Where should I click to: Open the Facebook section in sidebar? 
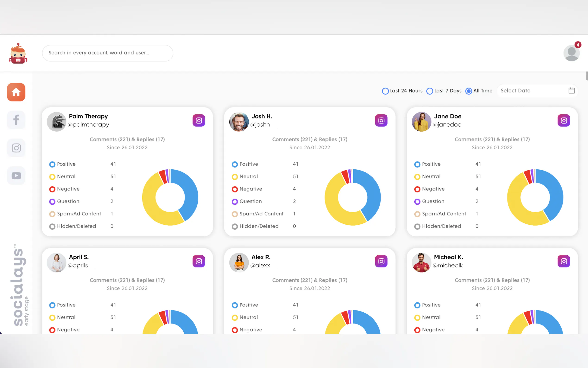click(x=16, y=120)
